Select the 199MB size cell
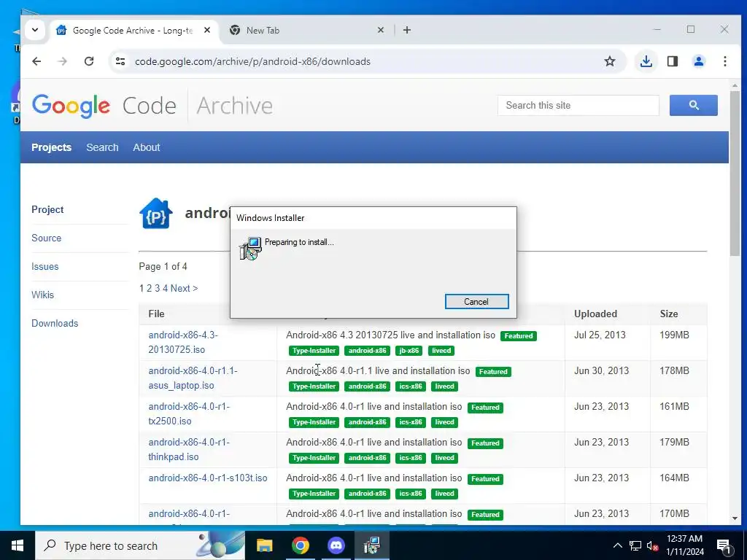The width and height of the screenshot is (747, 560). pyautogui.click(x=674, y=335)
